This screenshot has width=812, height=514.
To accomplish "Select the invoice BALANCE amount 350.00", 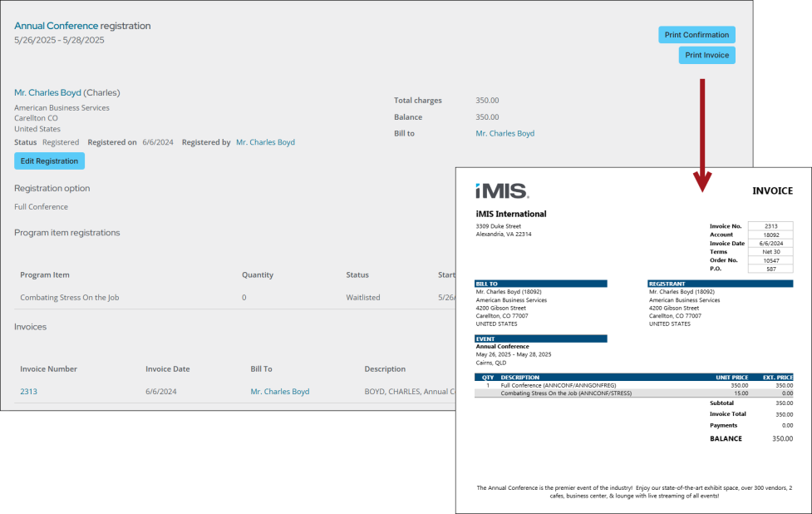I will click(x=782, y=438).
